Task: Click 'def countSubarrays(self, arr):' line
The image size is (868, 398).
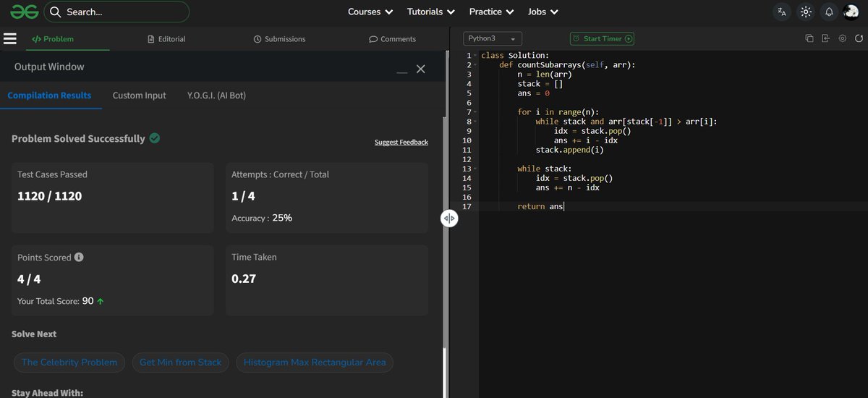Action: [x=567, y=65]
